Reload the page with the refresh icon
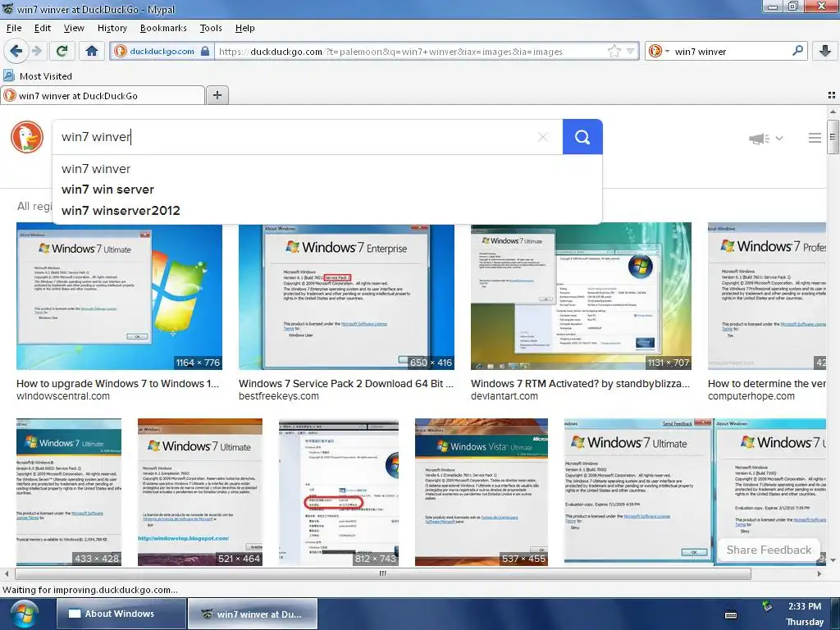 pos(62,52)
